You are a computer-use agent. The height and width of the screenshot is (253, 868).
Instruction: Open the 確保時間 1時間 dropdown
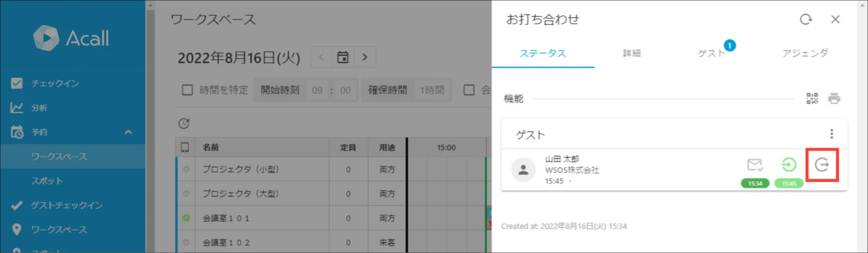click(x=431, y=90)
